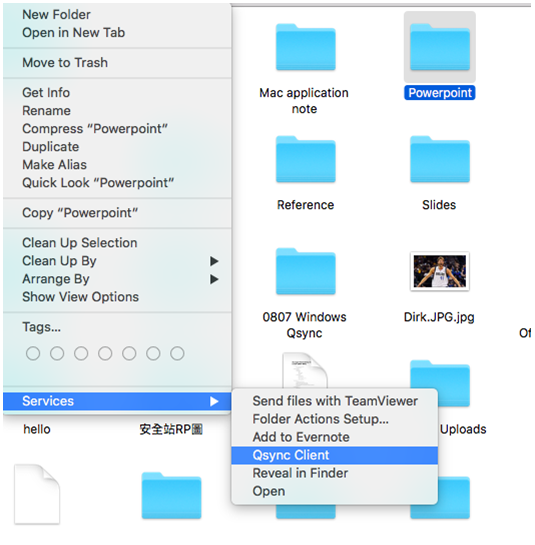Select the highlighted Powerpoint folder icon
Screen dimensions: 535x545
(x=440, y=47)
